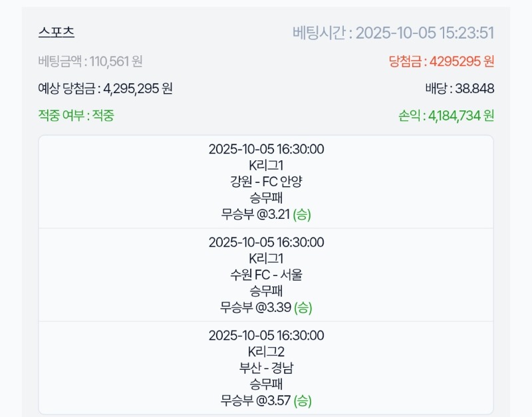Click K리그1 label above 강원 - FC 안양
Viewport: 532px width, 417px height.
(x=266, y=166)
